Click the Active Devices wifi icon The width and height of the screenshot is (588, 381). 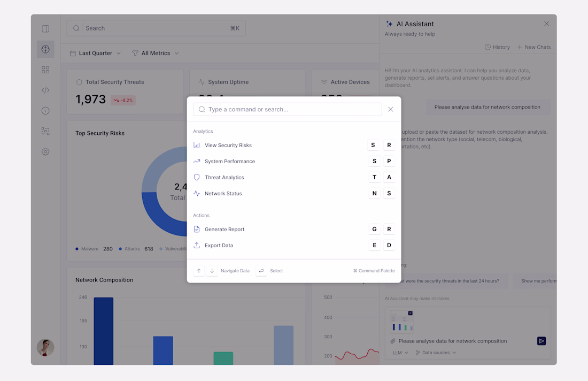324,82
